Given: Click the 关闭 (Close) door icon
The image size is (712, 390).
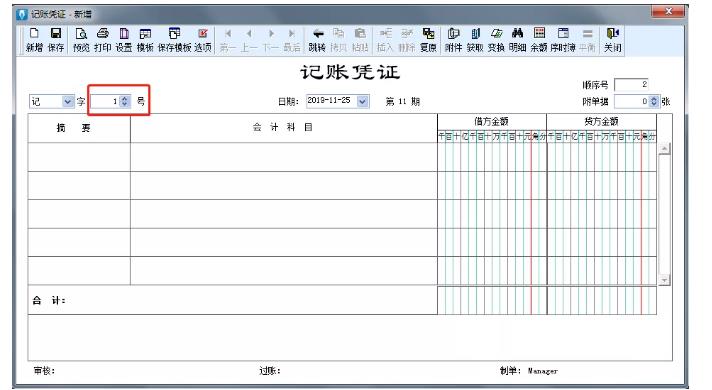Looking at the screenshot, I should click(613, 39).
